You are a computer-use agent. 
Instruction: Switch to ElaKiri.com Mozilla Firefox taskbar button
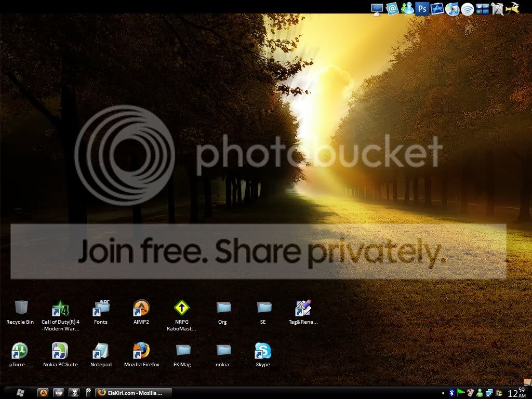(x=134, y=393)
